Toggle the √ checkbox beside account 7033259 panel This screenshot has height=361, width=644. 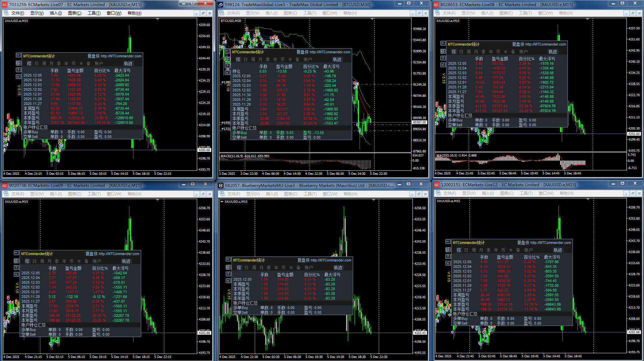coord(19,77)
